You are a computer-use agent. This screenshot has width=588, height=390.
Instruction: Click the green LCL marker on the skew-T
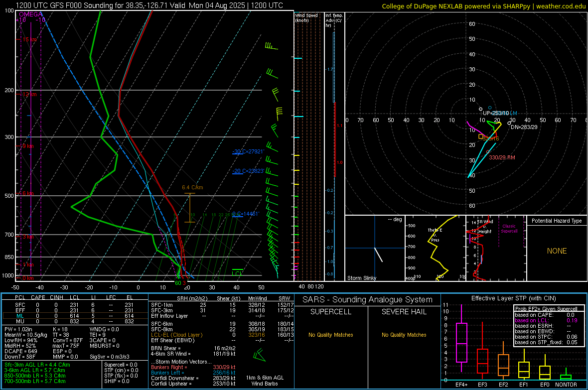[x=237, y=273]
